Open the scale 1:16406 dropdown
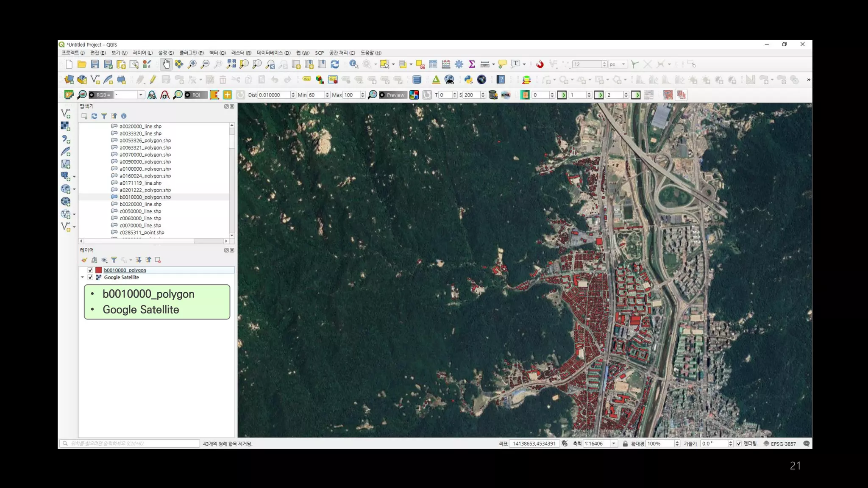Viewport: 868px width, 488px height. coord(613,444)
